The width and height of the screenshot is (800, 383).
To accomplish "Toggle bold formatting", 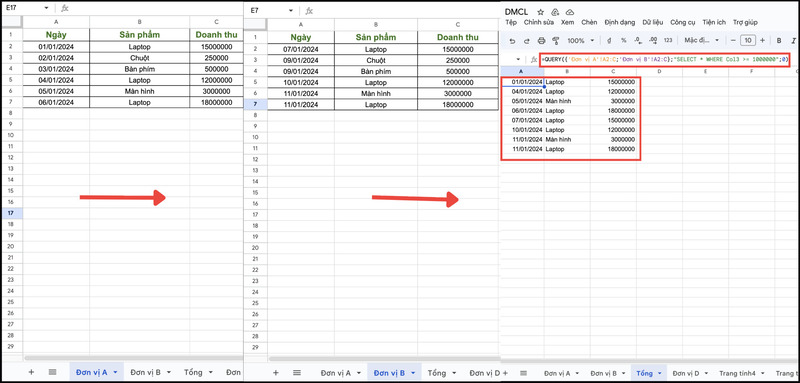I will [779, 41].
